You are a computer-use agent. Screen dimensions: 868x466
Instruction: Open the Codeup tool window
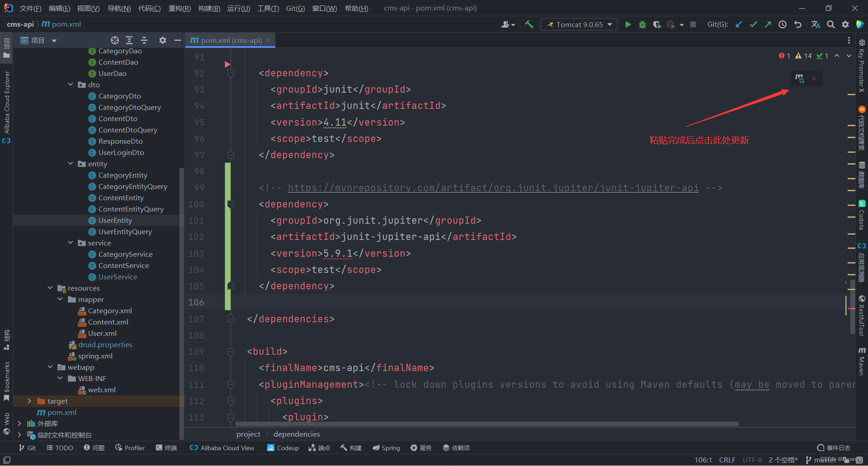tap(283, 448)
